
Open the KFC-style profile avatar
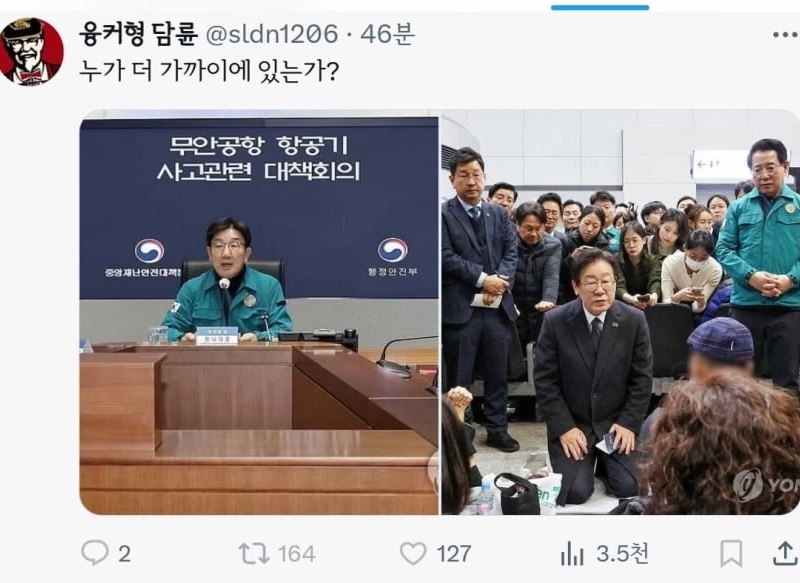pos(32,52)
